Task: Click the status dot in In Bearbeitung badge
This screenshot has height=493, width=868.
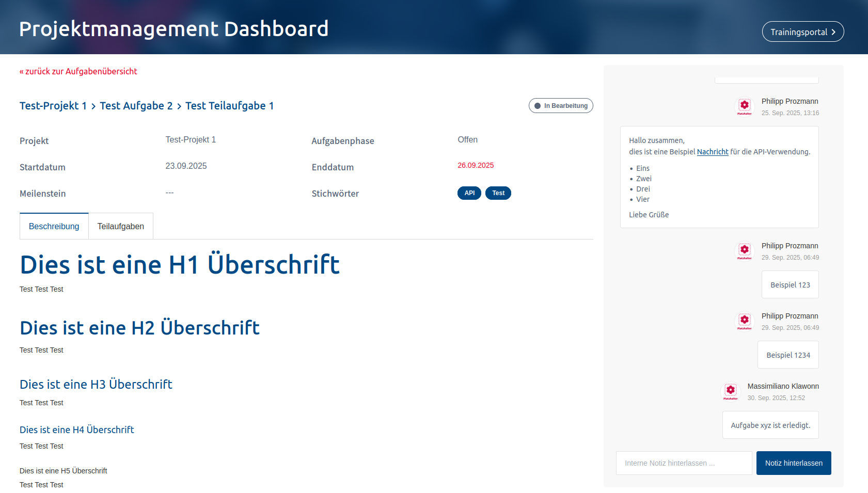Action: tap(538, 106)
